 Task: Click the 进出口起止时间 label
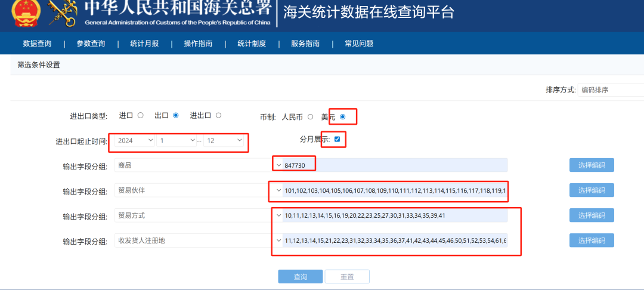(x=81, y=141)
